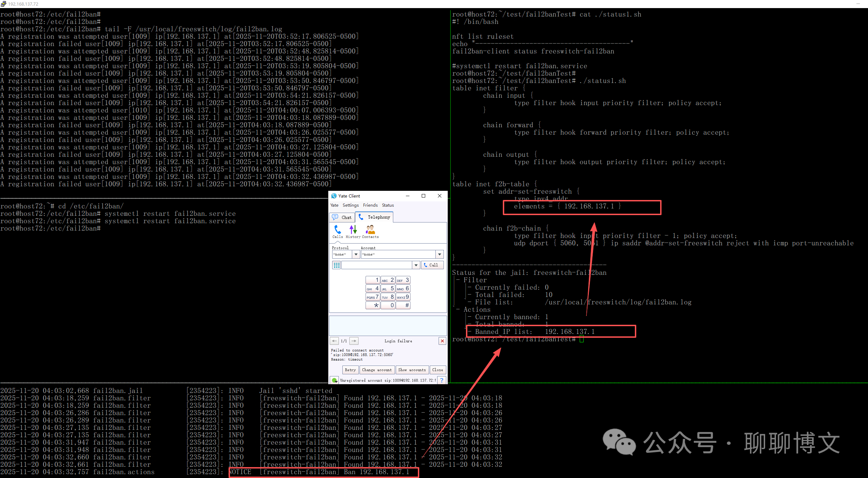Open the call History icon

click(353, 231)
